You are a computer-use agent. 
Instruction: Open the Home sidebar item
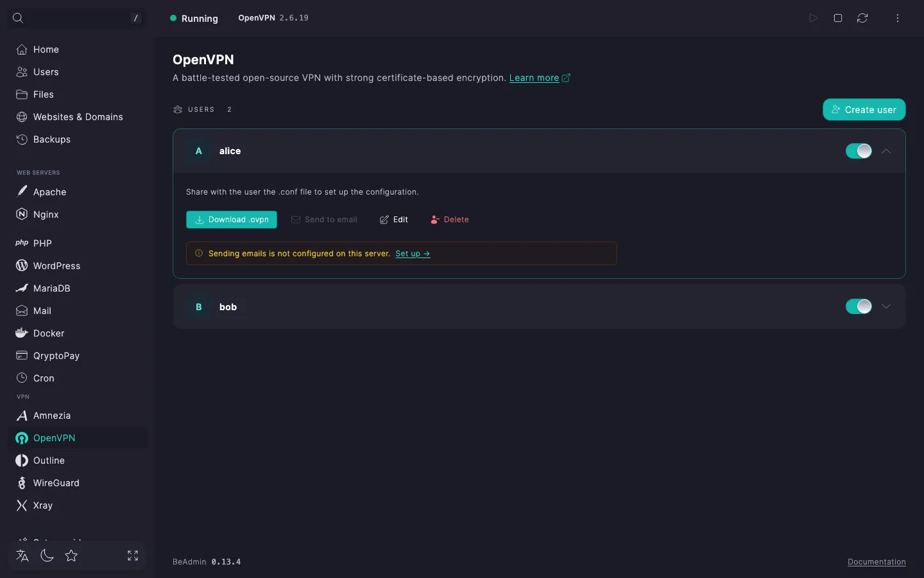point(77,49)
